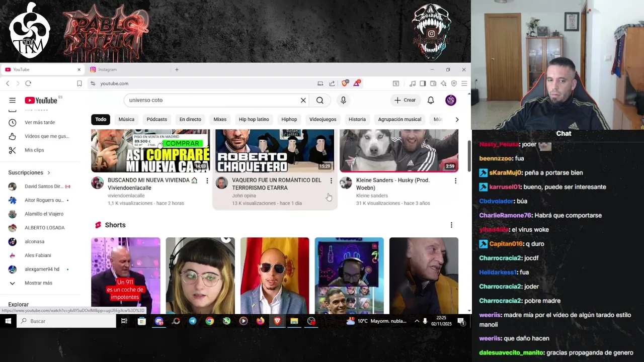
Task: Open the husky dog video thumbnail
Action: coord(399,151)
